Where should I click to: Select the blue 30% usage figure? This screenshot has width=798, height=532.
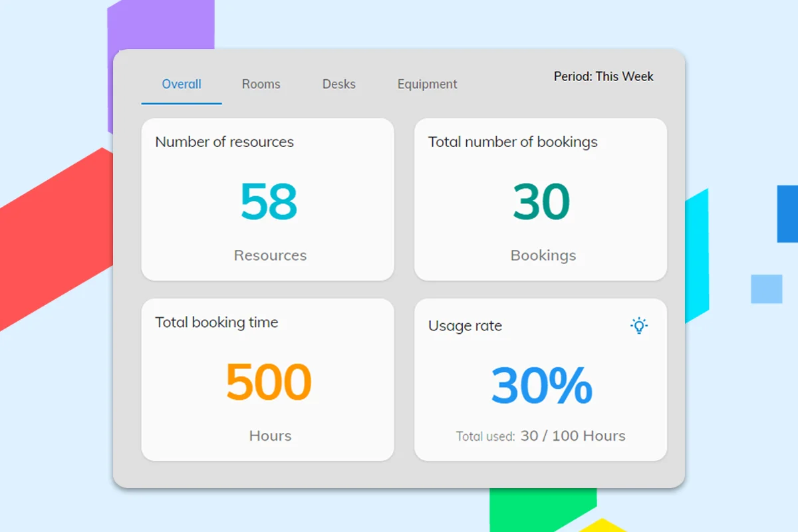[541, 385]
